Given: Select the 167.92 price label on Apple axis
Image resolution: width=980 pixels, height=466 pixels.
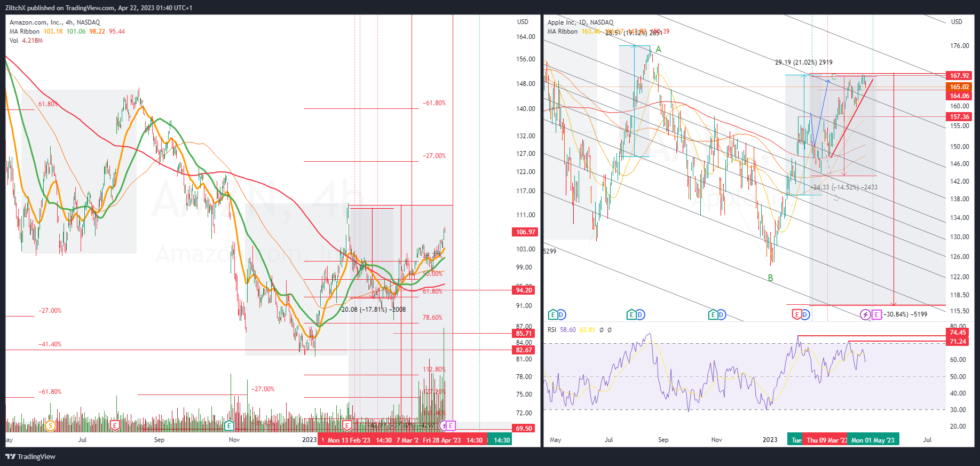Looking at the screenshot, I should pyautogui.click(x=959, y=76).
